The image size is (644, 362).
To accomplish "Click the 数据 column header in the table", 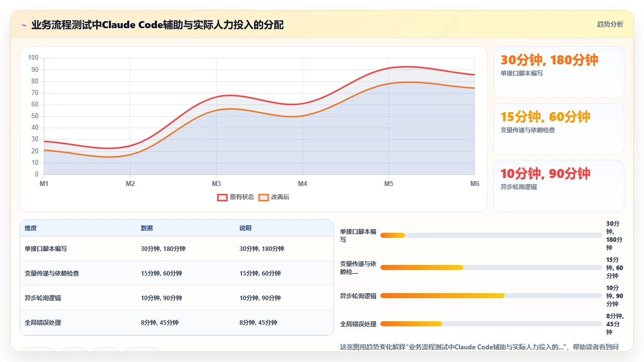I will pyautogui.click(x=147, y=228).
